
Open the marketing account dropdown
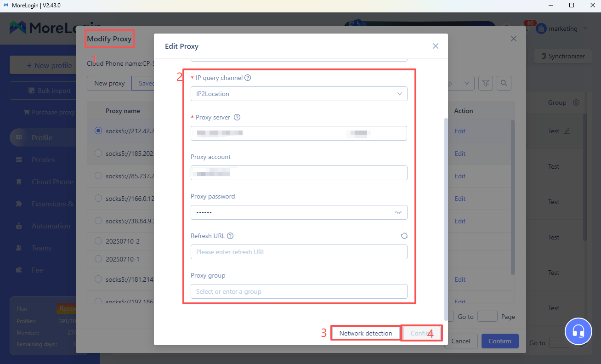(x=585, y=28)
